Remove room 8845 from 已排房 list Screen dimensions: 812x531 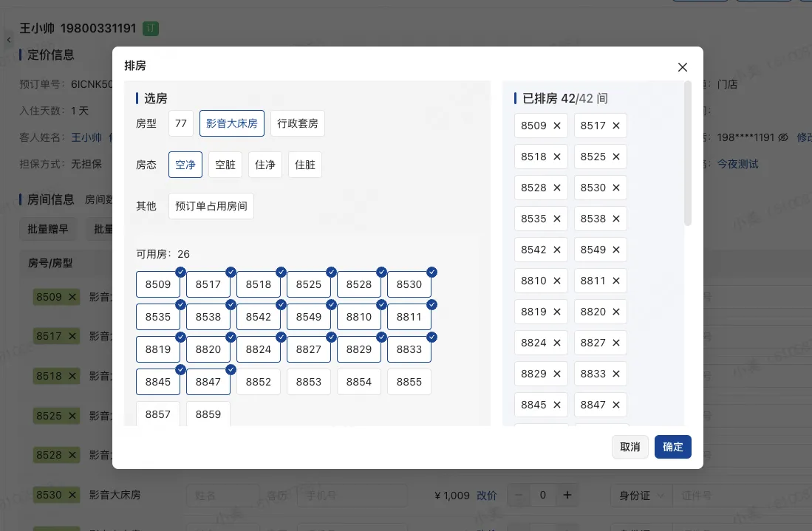click(x=556, y=405)
